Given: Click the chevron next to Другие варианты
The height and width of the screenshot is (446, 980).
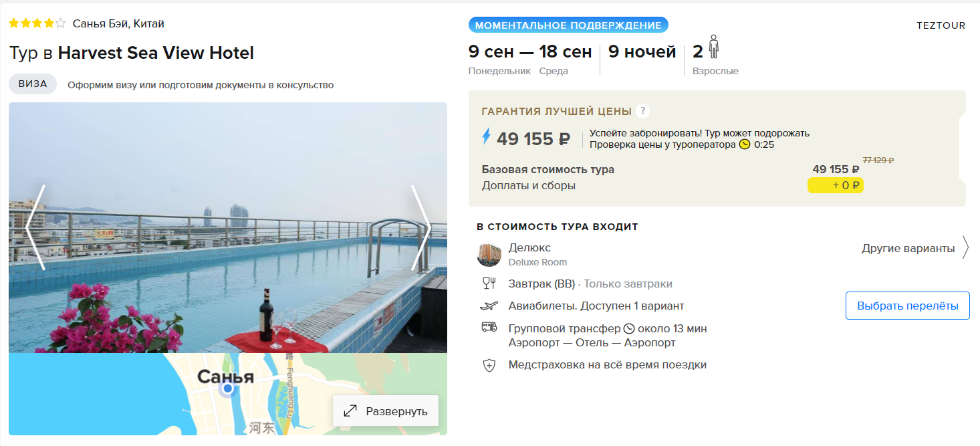Looking at the screenshot, I should pyautogui.click(x=965, y=247).
